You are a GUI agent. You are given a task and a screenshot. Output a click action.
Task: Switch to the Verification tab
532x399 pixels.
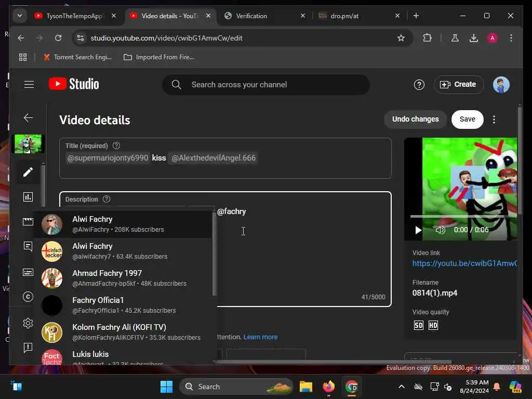pos(251,16)
